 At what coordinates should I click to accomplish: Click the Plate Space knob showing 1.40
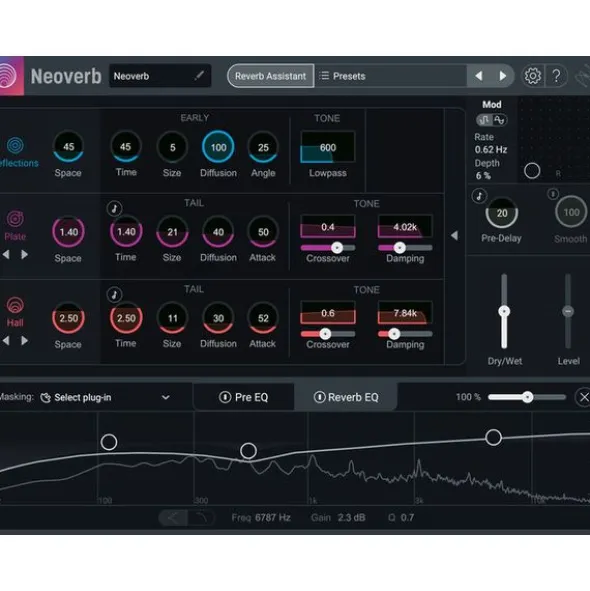68,232
